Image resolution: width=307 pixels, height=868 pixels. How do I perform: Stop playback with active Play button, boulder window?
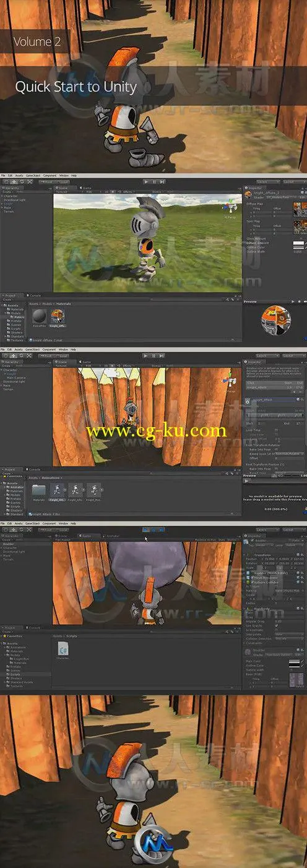point(147,529)
